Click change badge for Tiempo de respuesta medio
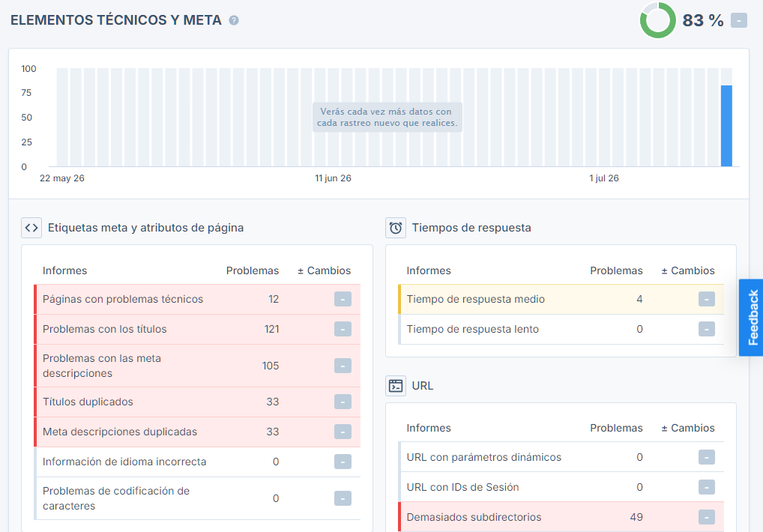The height and width of the screenshot is (532, 763). (707, 299)
